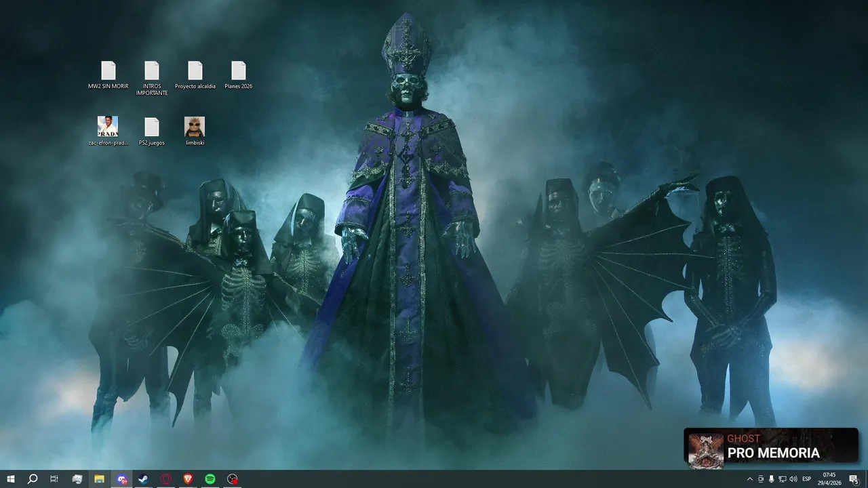Expand hidden system tray icons chevron
Viewport: 868px width, 488px height.
tap(749, 479)
